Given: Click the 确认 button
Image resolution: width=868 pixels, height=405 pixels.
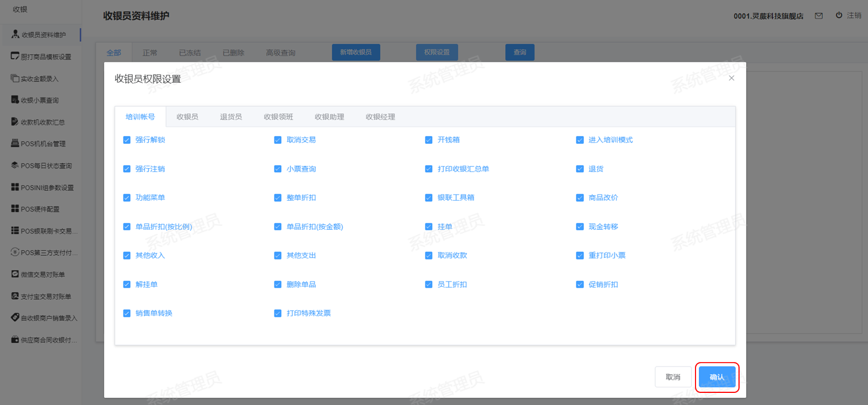Looking at the screenshot, I should pos(716,377).
